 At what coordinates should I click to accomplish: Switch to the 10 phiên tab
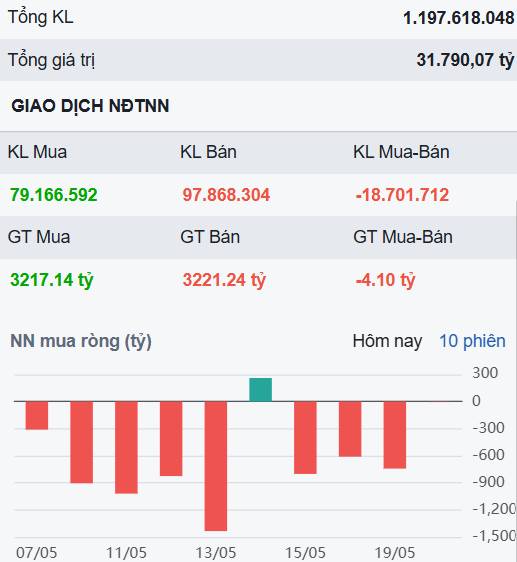tap(472, 341)
